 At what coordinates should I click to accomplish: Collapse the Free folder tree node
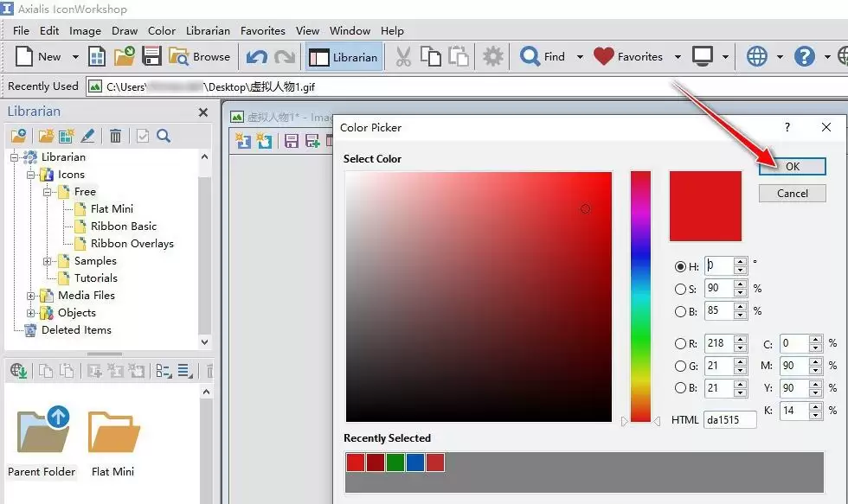[x=47, y=192]
